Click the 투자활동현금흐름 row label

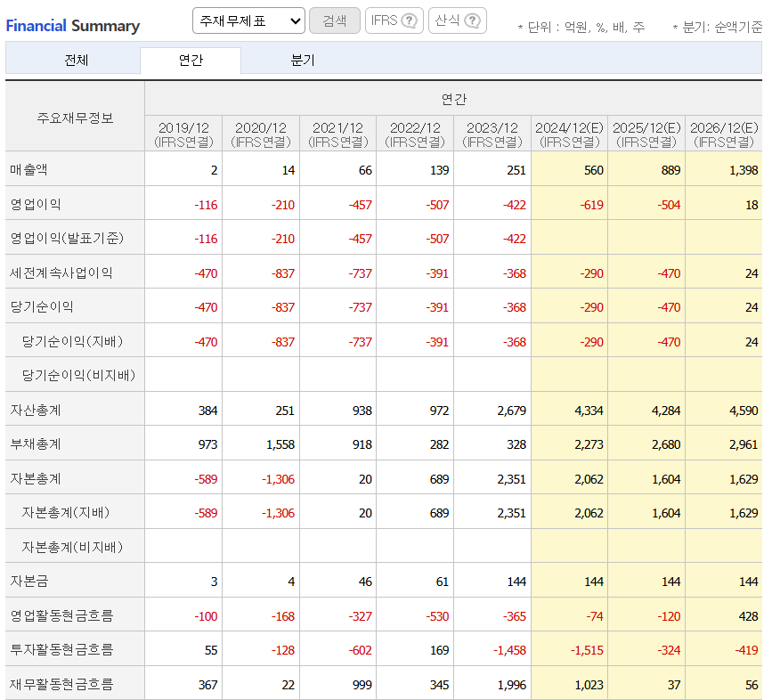(61, 650)
